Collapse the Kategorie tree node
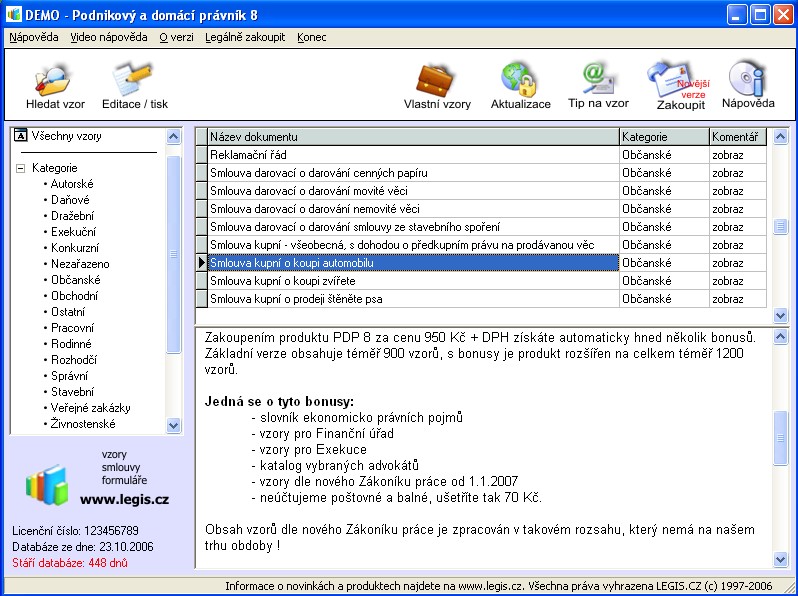 (21, 168)
